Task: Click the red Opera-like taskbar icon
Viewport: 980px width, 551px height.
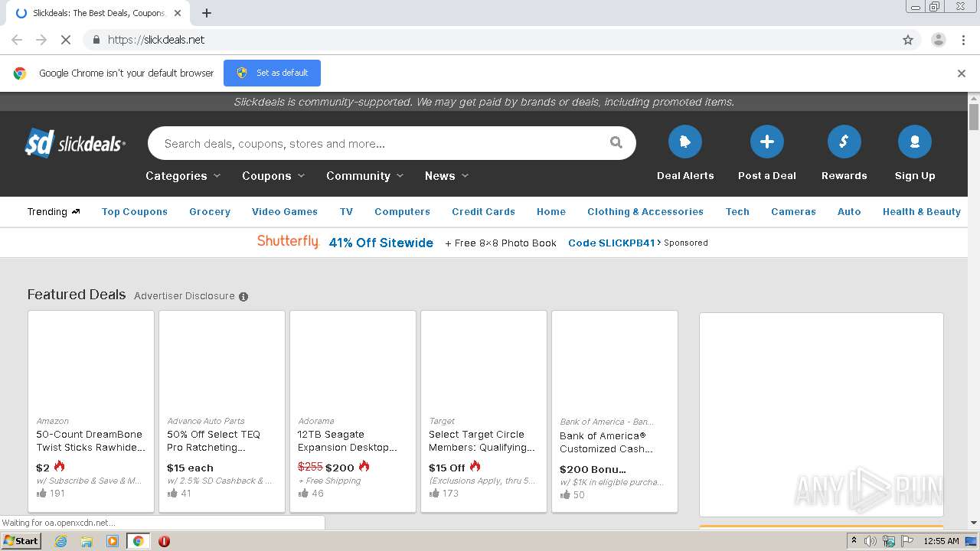Action: coord(164,541)
